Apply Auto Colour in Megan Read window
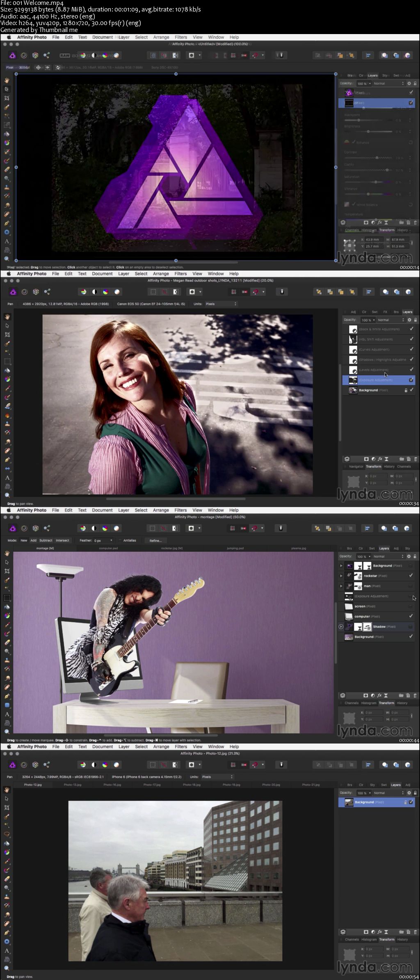The width and height of the screenshot is (420, 980). (106, 292)
